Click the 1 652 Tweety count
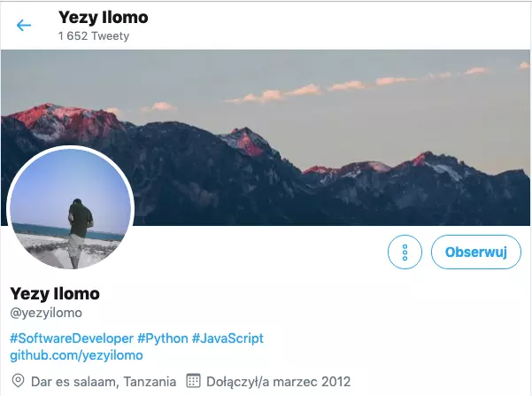The image size is (532, 396). click(94, 36)
